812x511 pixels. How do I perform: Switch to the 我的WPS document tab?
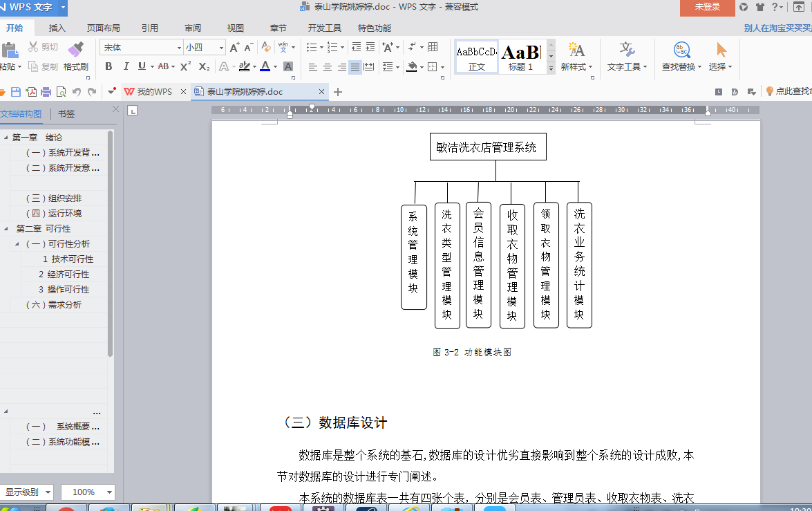154,92
